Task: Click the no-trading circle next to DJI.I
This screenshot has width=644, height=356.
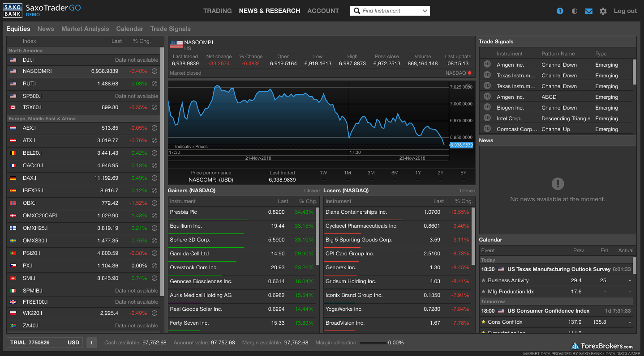Action: [155, 59]
